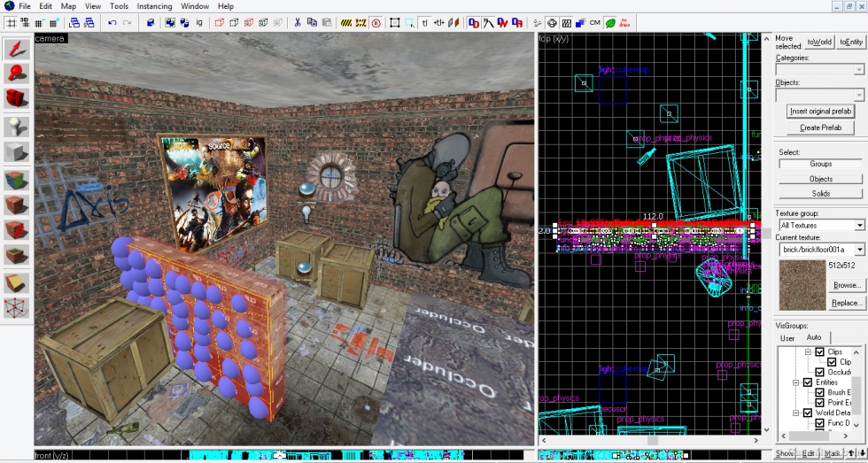Click the yellow-black striped toolbar icon
The width and height of the screenshot is (868, 463).
(x=346, y=23)
